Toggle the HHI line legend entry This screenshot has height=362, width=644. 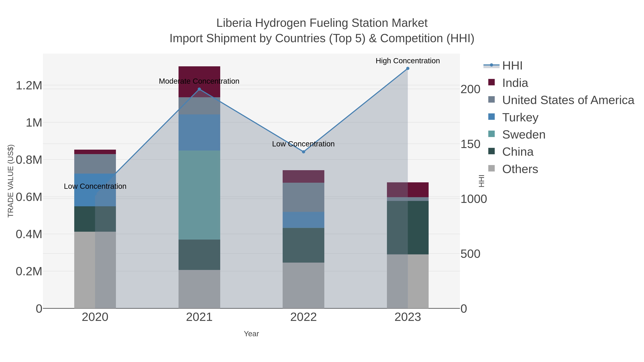point(503,65)
